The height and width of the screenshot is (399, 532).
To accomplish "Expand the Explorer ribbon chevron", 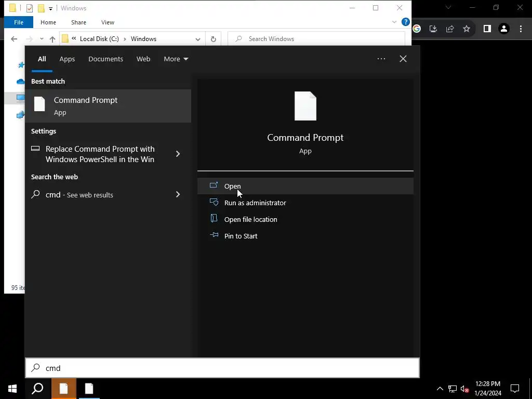I will point(394,22).
